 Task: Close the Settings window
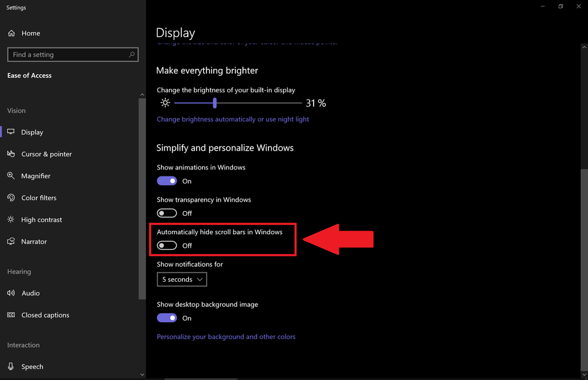pyautogui.click(x=579, y=6)
